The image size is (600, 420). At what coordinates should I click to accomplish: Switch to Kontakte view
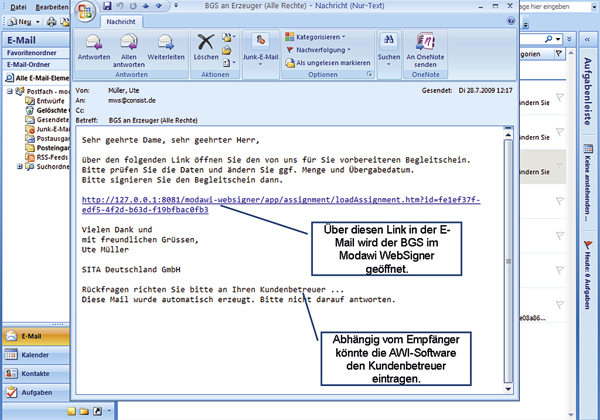(x=36, y=374)
